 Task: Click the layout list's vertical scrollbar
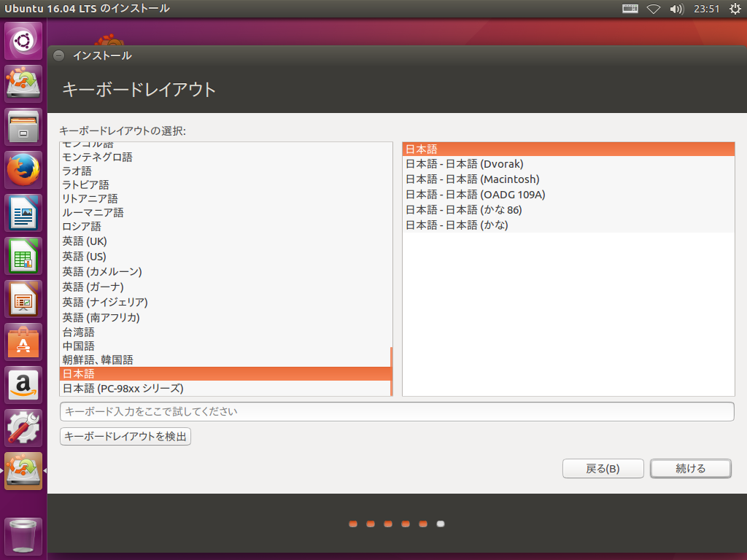(391, 371)
